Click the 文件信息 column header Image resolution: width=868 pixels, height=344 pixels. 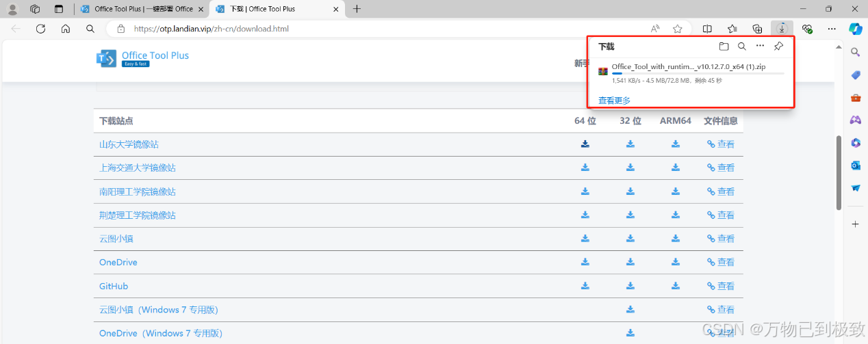click(x=721, y=121)
